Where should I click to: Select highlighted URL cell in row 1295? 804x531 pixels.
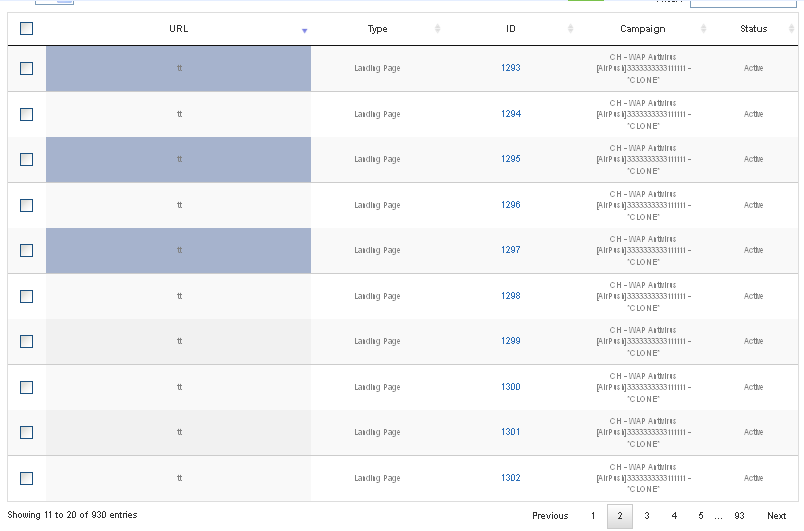coord(178,159)
